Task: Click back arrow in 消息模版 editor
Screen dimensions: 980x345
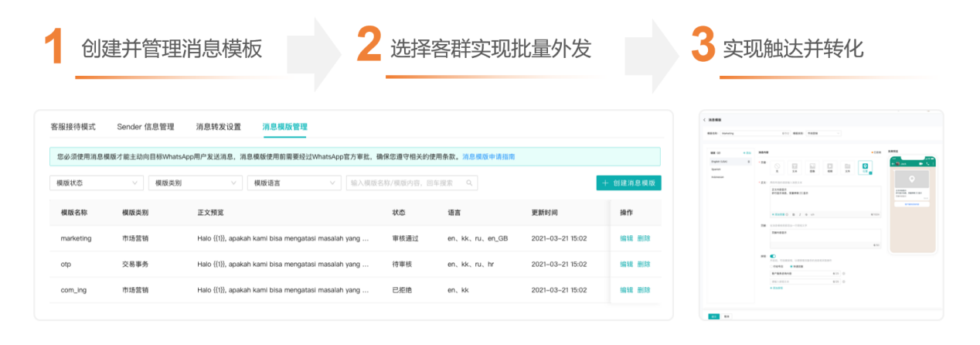Action: [x=704, y=119]
